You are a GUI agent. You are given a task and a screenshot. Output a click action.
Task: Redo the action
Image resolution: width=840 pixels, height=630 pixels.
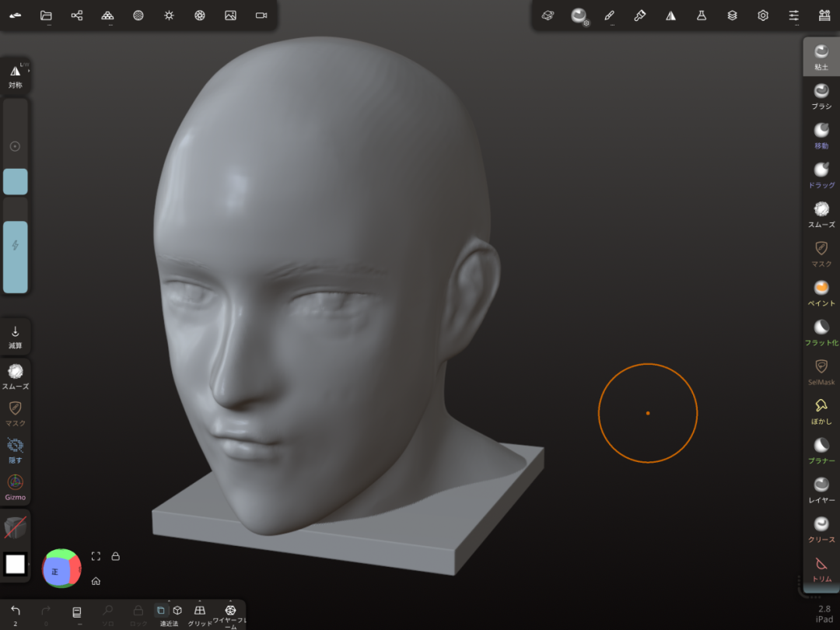(46, 614)
